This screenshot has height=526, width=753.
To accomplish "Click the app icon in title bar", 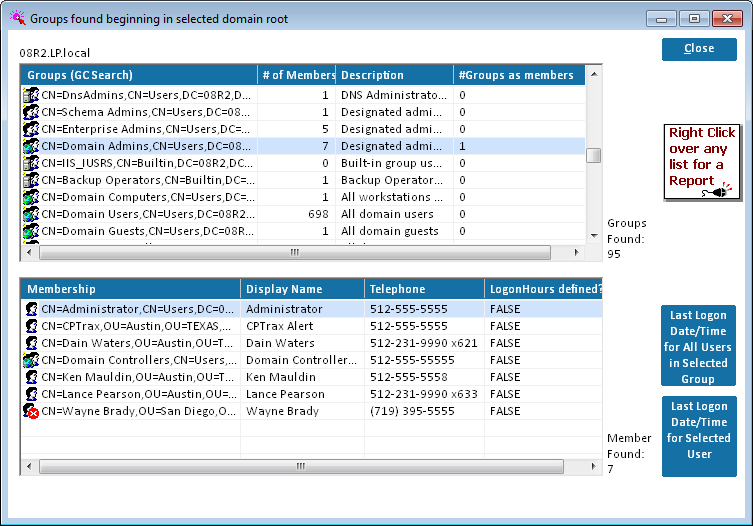I will pos(17,18).
